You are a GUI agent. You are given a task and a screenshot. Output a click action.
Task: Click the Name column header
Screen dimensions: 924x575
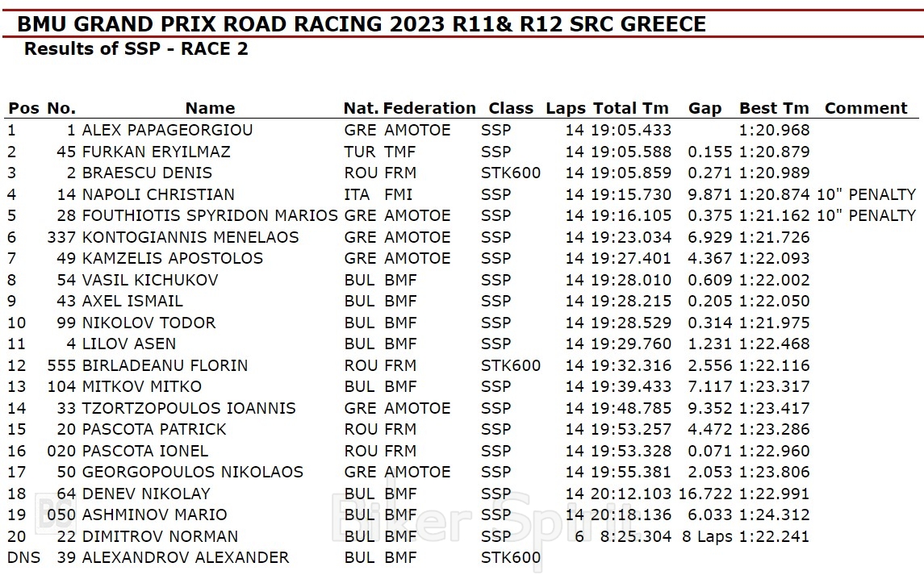click(210, 108)
